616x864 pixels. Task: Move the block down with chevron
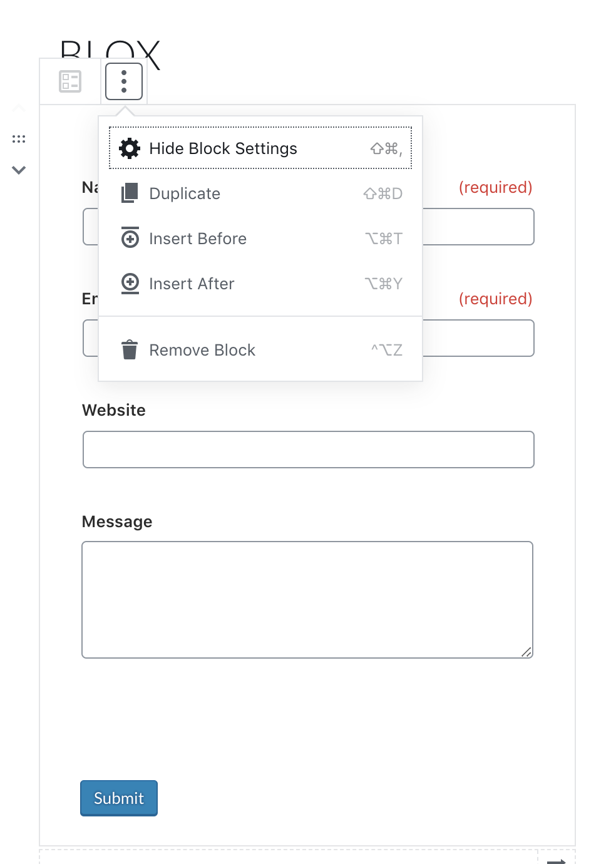click(x=19, y=170)
